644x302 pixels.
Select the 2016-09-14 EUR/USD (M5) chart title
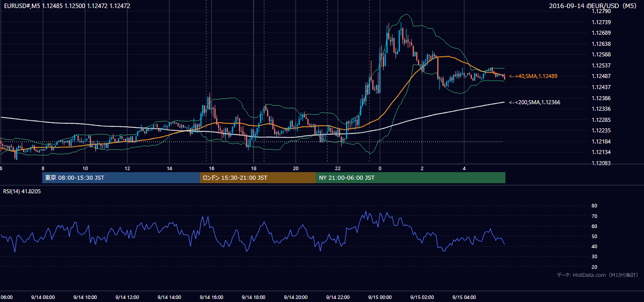tap(593, 6)
